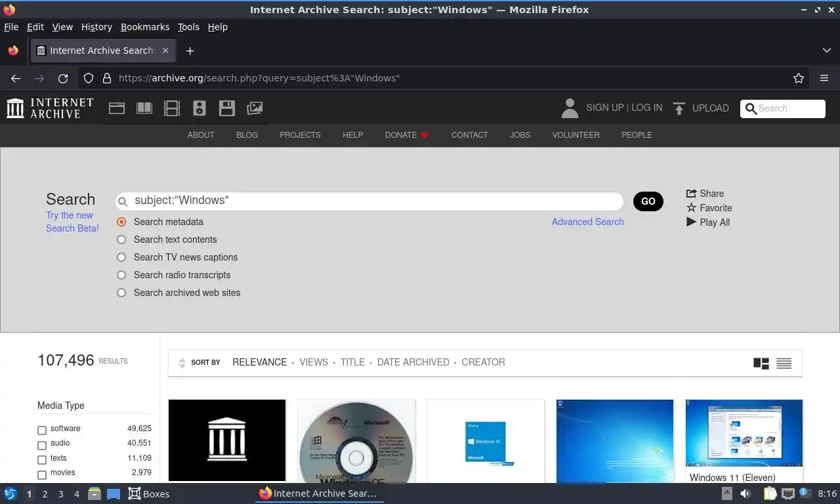The width and height of the screenshot is (840, 504).
Task: Open the Software floppy disk icon
Action: click(x=227, y=108)
